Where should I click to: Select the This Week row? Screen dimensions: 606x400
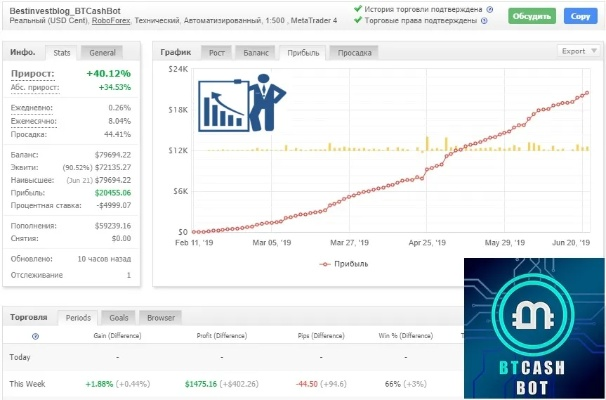30,383
